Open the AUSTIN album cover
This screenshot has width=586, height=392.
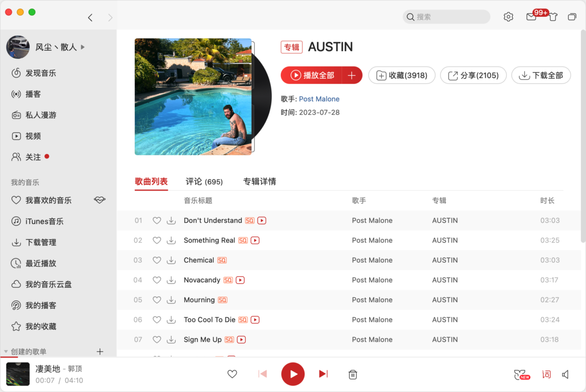[193, 97]
